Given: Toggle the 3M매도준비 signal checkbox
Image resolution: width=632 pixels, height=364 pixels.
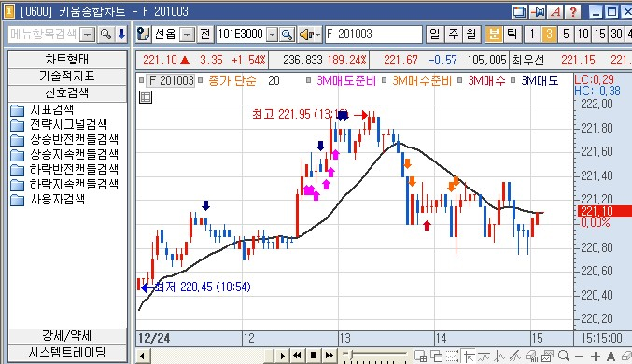Looking at the screenshot, I should (308, 80).
